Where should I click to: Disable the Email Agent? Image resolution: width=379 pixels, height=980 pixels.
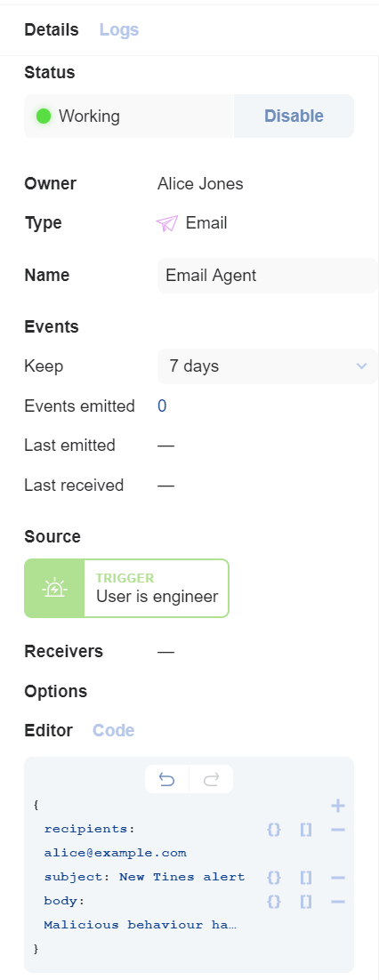294,116
